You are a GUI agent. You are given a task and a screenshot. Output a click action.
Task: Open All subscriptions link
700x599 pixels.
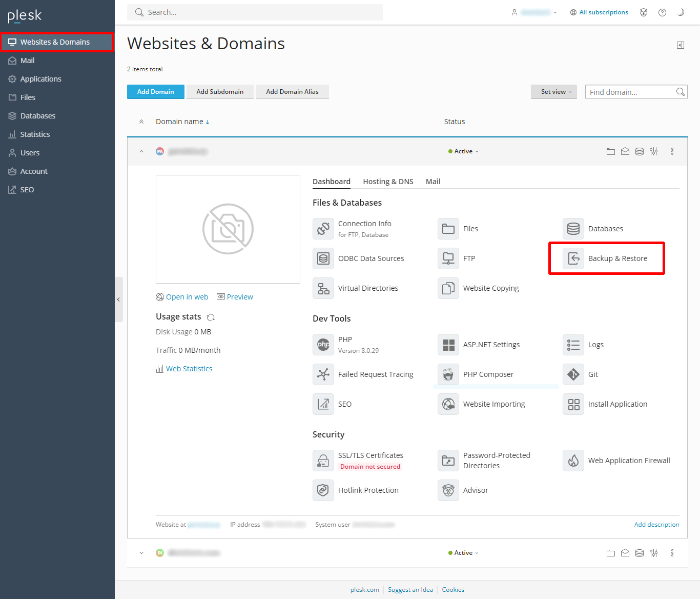(599, 12)
